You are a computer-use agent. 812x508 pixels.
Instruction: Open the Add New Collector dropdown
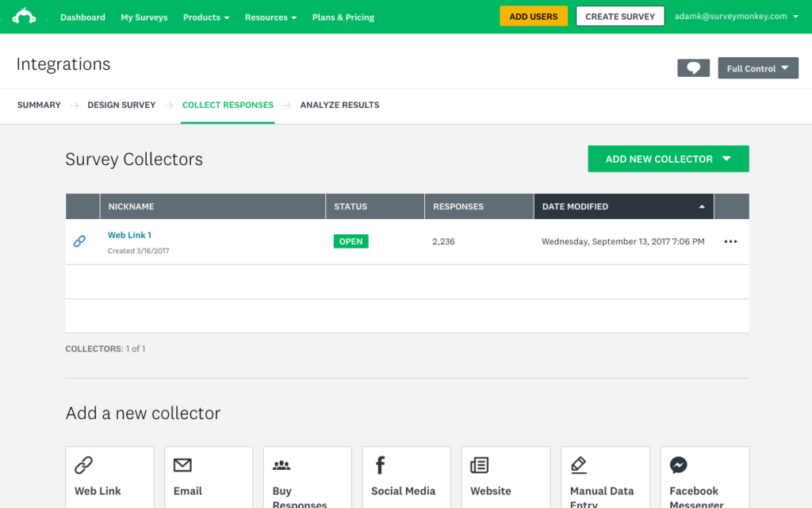point(668,159)
